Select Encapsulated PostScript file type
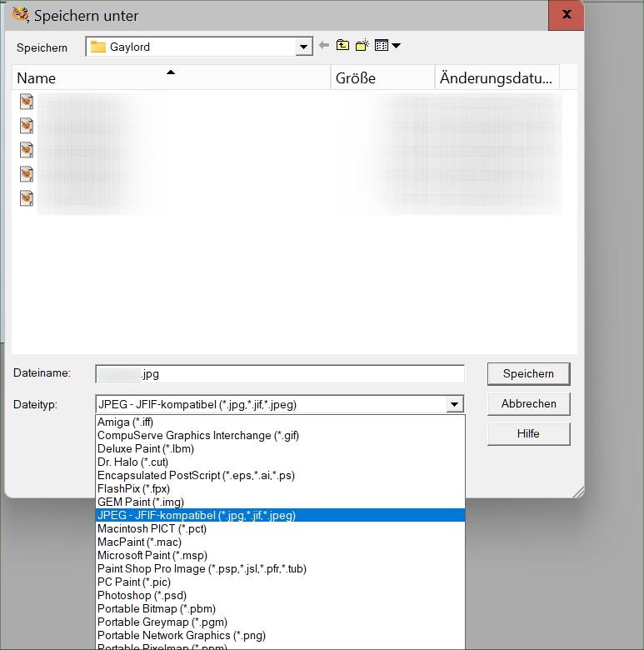 pos(280,475)
